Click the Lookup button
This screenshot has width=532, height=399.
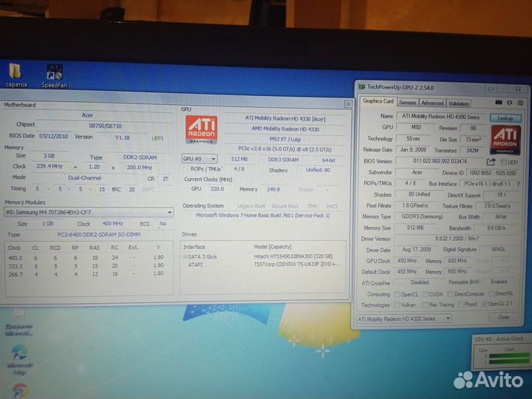(505, 118)
